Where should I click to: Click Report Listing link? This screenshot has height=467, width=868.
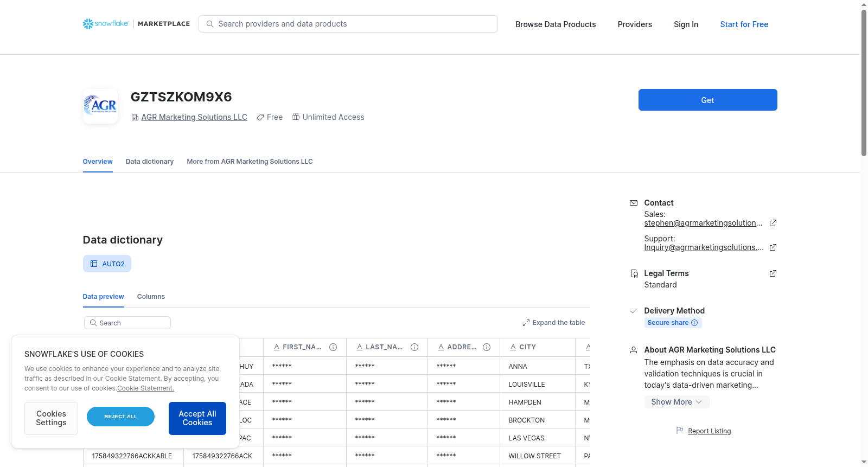pos(709,431)
